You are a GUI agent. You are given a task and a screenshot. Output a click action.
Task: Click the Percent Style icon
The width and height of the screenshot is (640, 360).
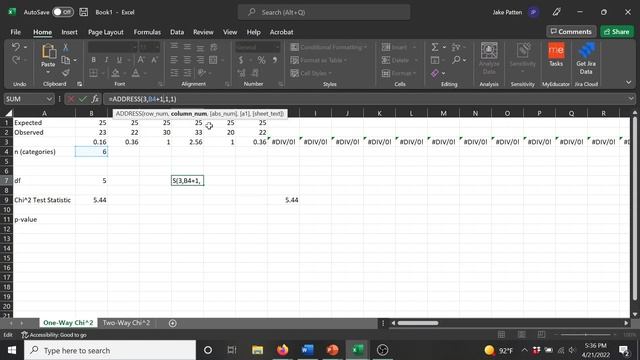(261, 60)
